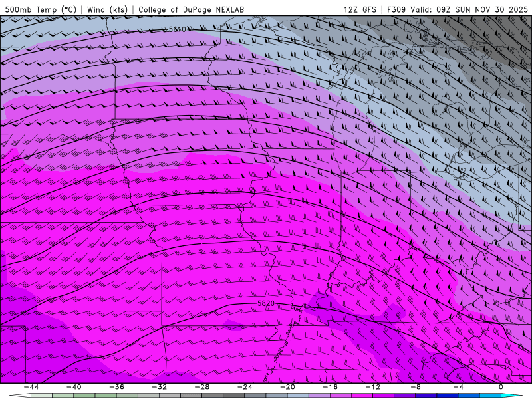Click the cyan arrow end of colorbar

tap(512, 396)
